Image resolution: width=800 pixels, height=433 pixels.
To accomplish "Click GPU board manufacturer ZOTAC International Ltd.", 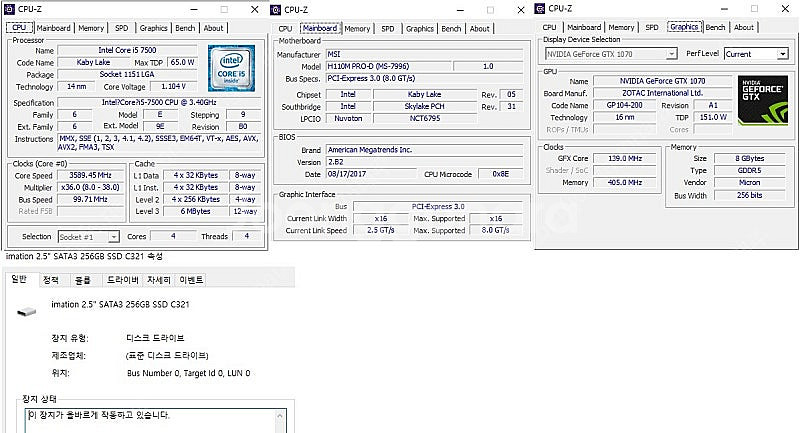I will 662,93.
